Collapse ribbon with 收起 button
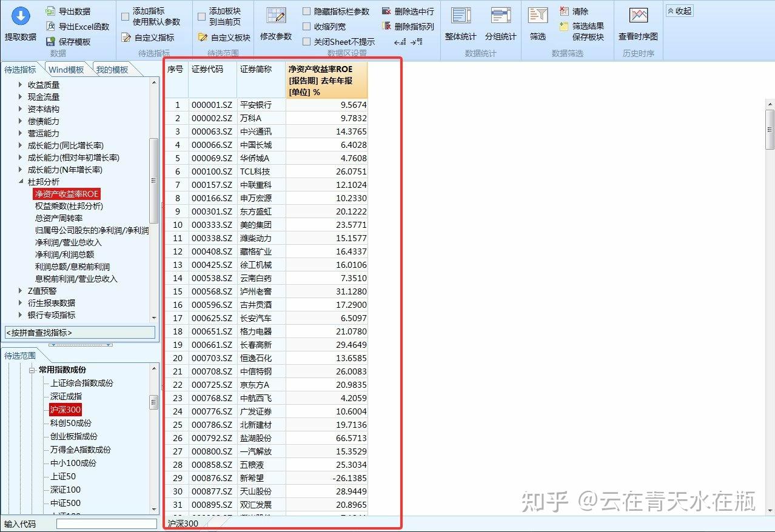 tap(679, 11)
